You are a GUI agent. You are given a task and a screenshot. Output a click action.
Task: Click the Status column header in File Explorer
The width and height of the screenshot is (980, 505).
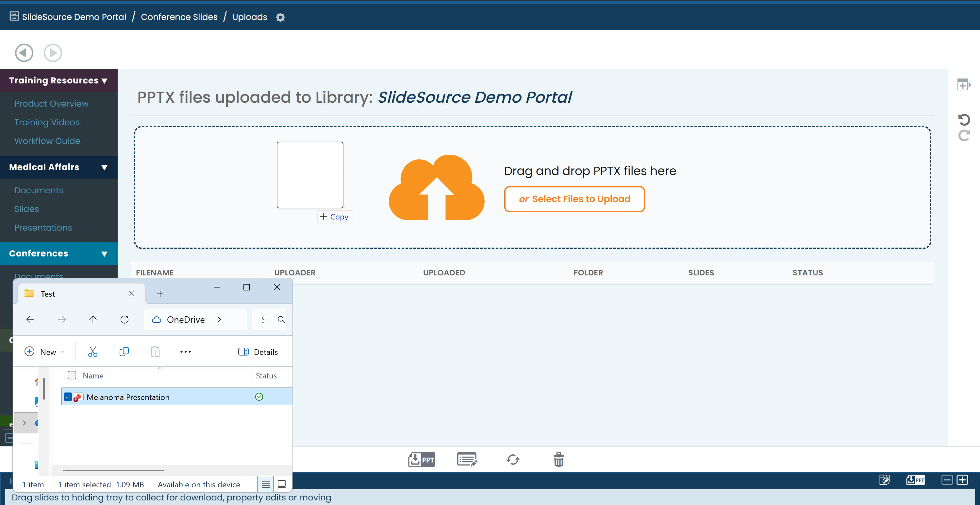click(x=266, y=375)
